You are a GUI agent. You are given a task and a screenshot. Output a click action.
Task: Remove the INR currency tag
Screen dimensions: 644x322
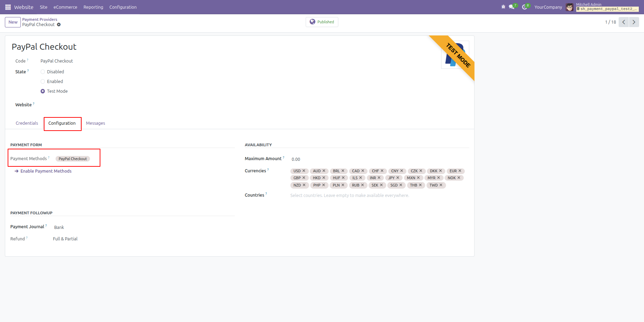(x=379, y=178)
